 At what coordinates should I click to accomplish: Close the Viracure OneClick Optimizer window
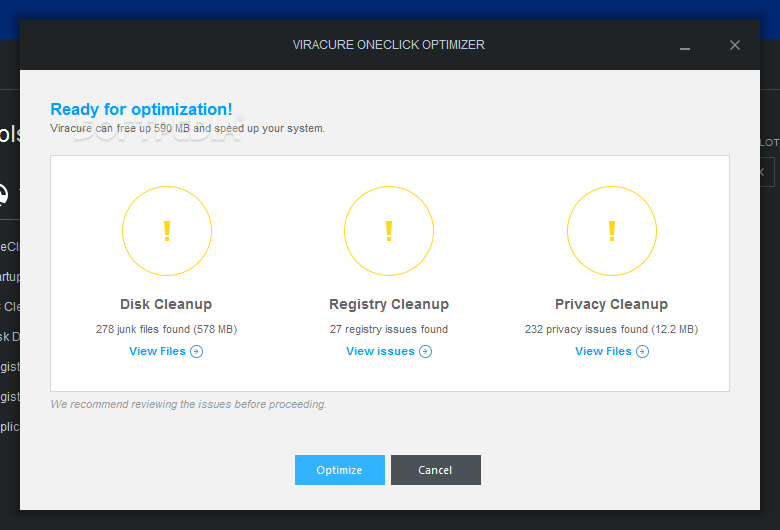click(x=735, y=45)
